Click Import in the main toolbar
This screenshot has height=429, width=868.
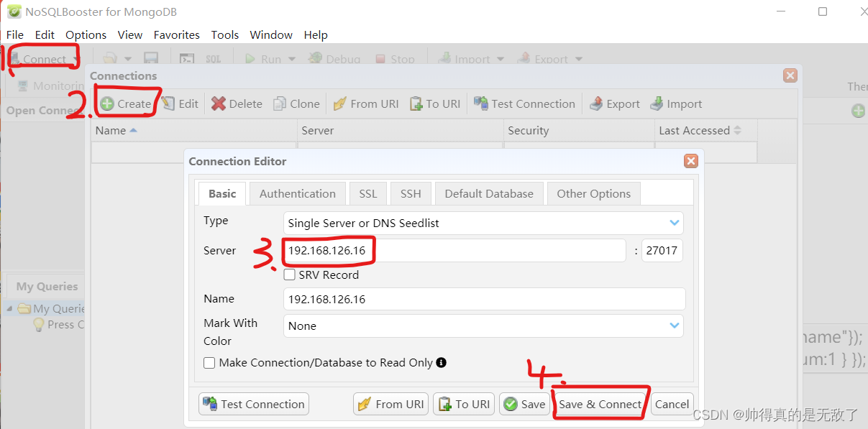464,59
